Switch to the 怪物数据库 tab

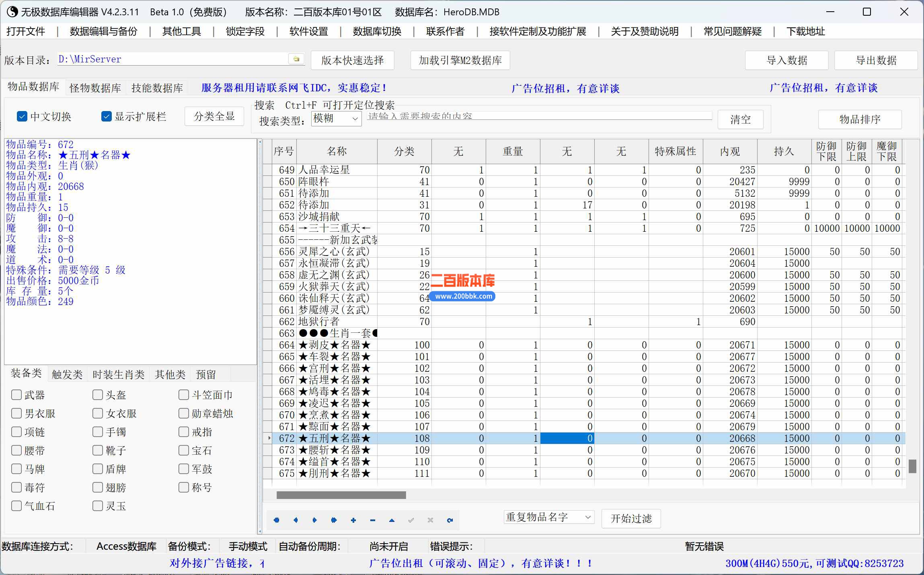point(95,88)
